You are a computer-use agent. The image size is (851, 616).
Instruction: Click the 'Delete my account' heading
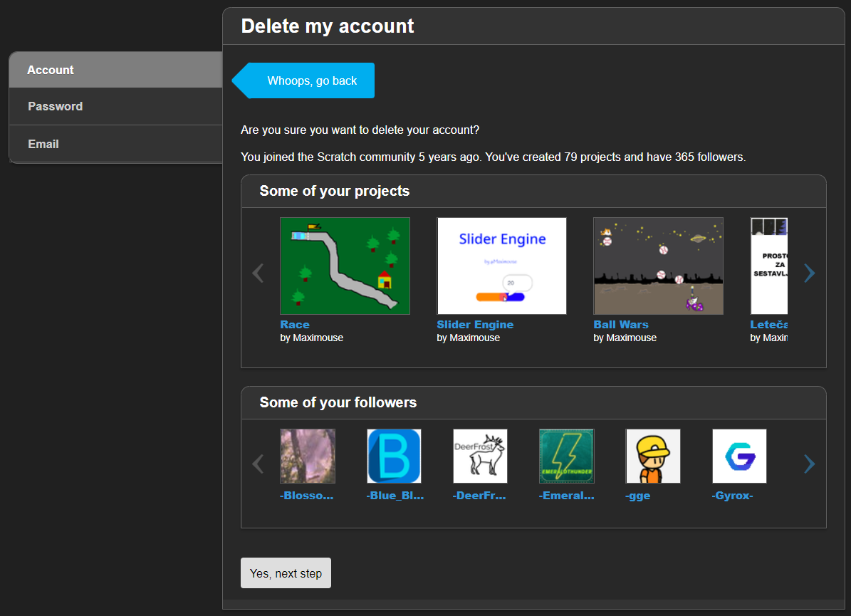(x=328, y=26)
